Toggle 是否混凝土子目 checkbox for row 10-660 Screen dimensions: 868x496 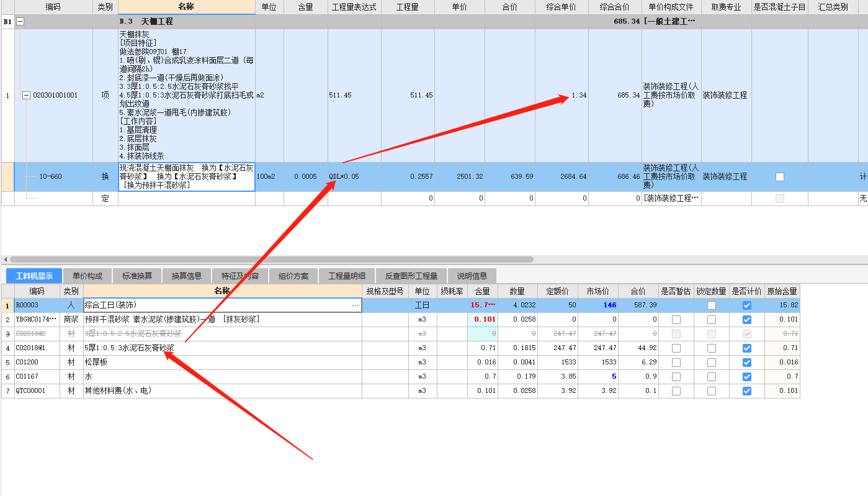pyautogui.click(x=780, y=177)
